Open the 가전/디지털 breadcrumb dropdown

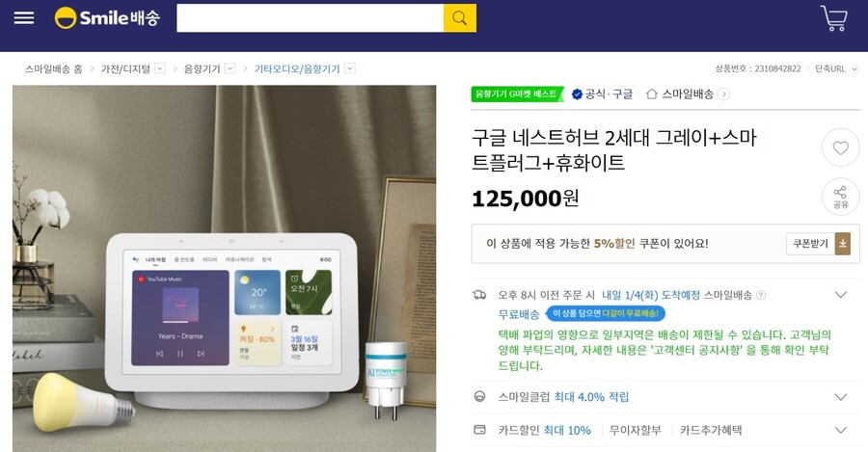click(x=160, y=68)
